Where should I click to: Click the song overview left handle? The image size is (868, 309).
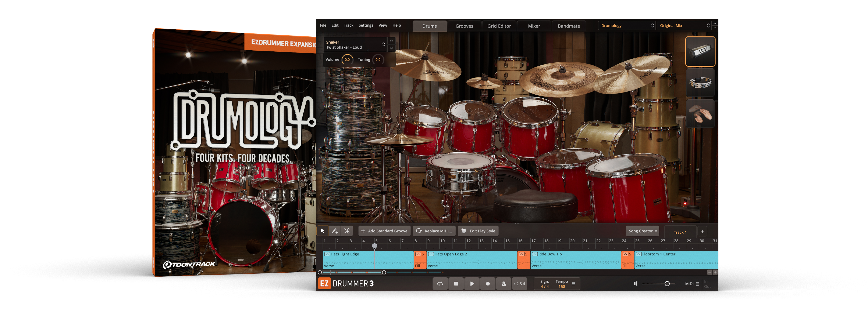click(x=319, y=272)
